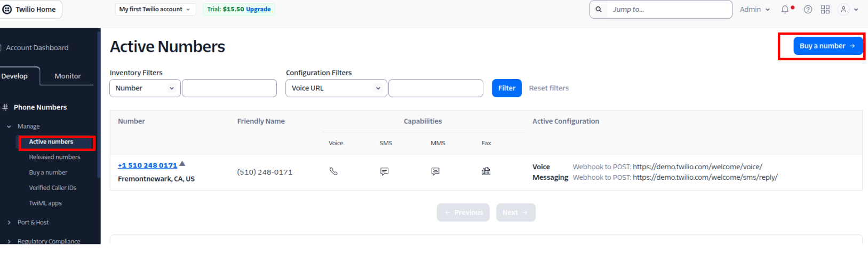Open the help question mark icon
868x253 pixels.
(x=808, y=10)
